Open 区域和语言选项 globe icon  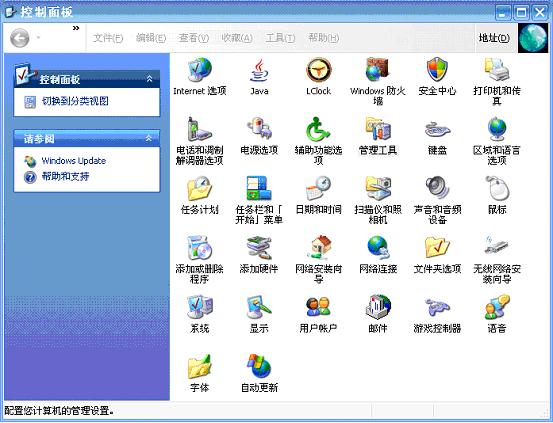[497, 129]
